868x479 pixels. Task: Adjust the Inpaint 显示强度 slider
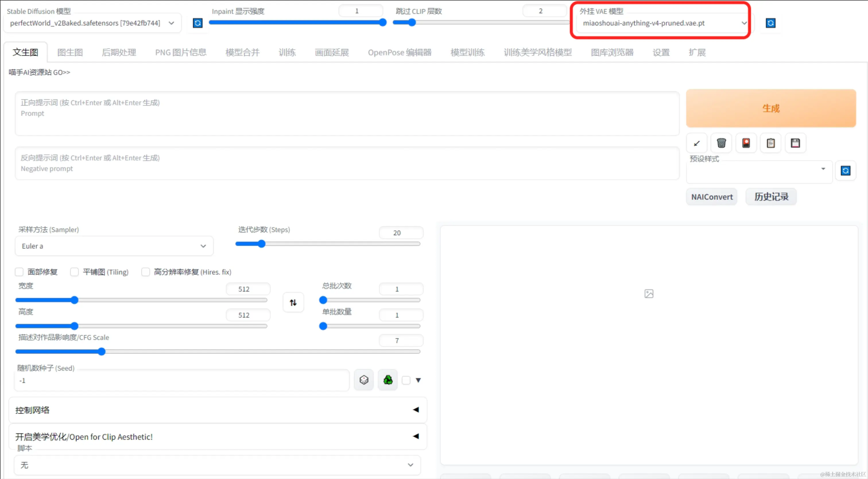point(298,23)
